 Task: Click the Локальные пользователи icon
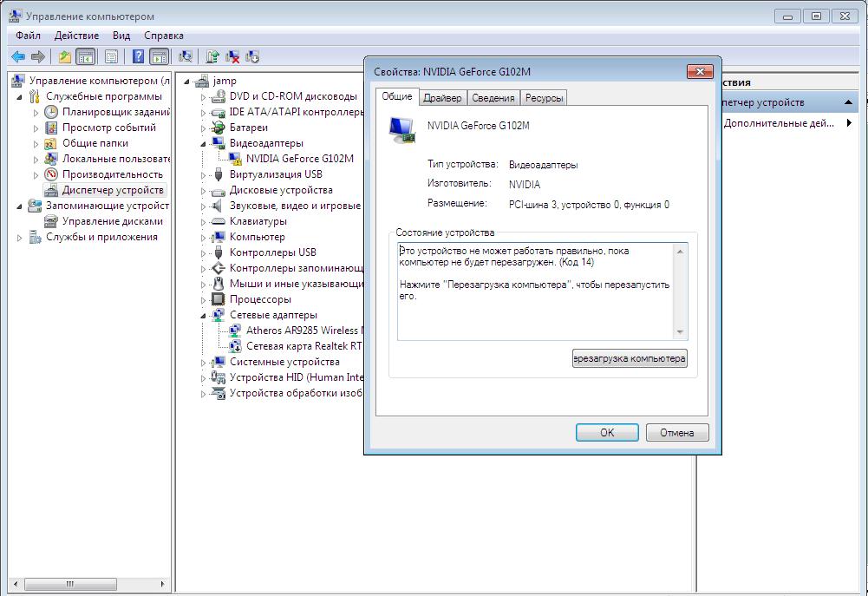(x=51, y=159)
